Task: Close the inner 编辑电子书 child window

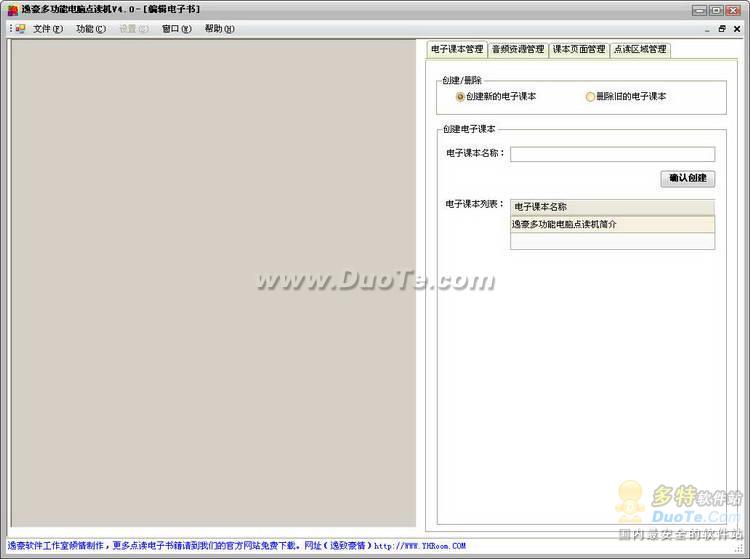Action: 739,29
